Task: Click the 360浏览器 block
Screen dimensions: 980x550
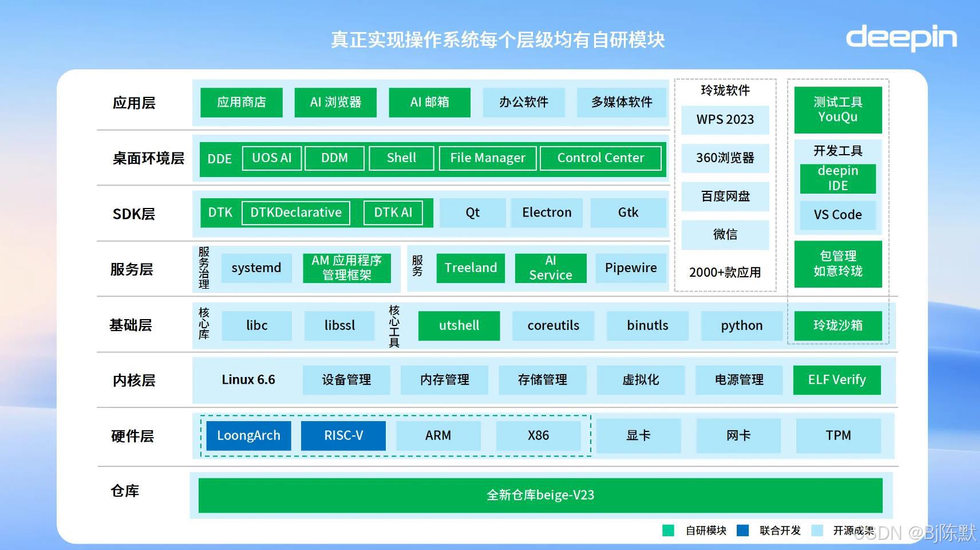Action: pyautogui.click(x=725, y=158)
